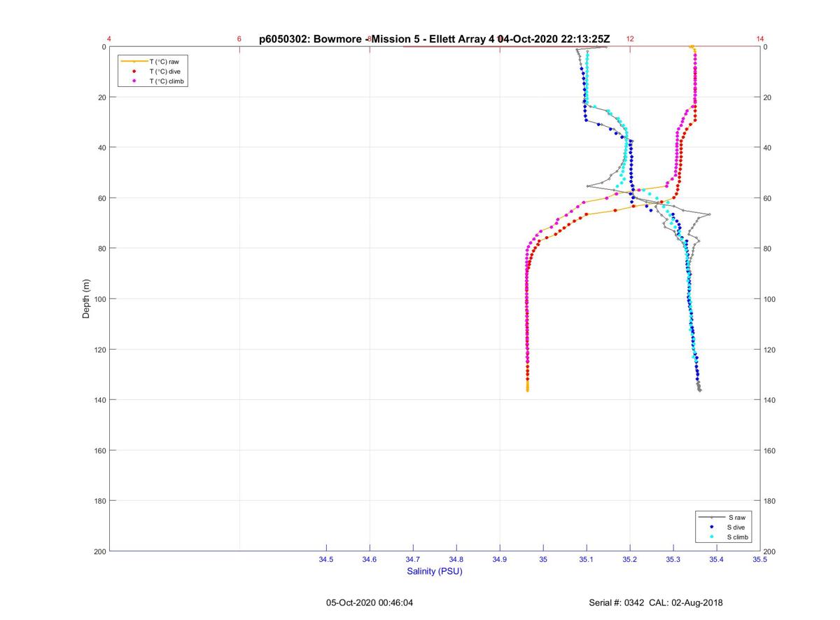Screen dimensions: 840x620
Task: Click the 'S dive' legend label
Action: point(737,527)
